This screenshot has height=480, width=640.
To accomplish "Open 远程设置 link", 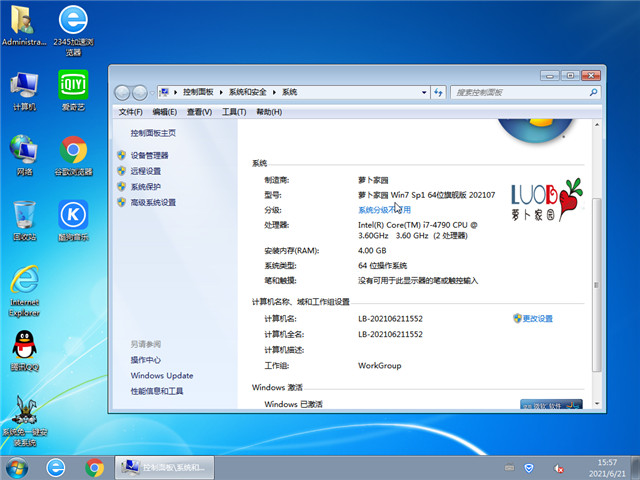I will pyautogui.click(x=146, y=171).
